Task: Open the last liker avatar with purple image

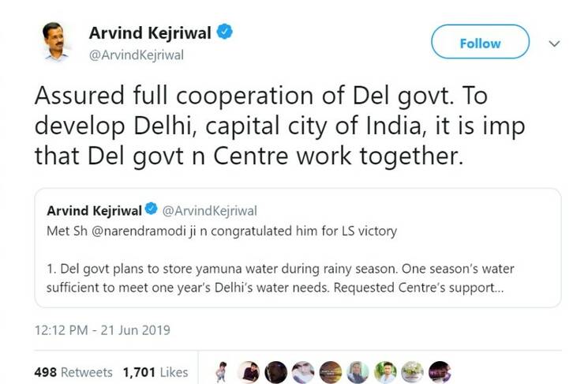Action: [438, 371]
